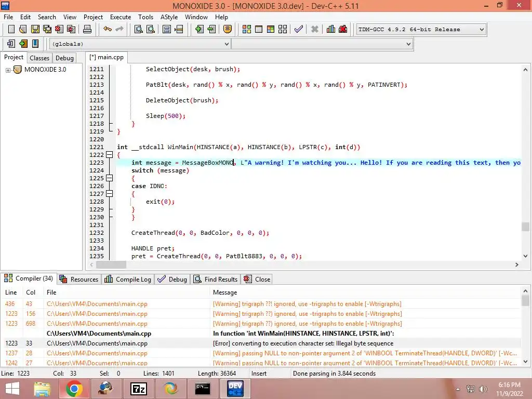
Task: Select the main.cpp editor tab
Action: (106, 57)
